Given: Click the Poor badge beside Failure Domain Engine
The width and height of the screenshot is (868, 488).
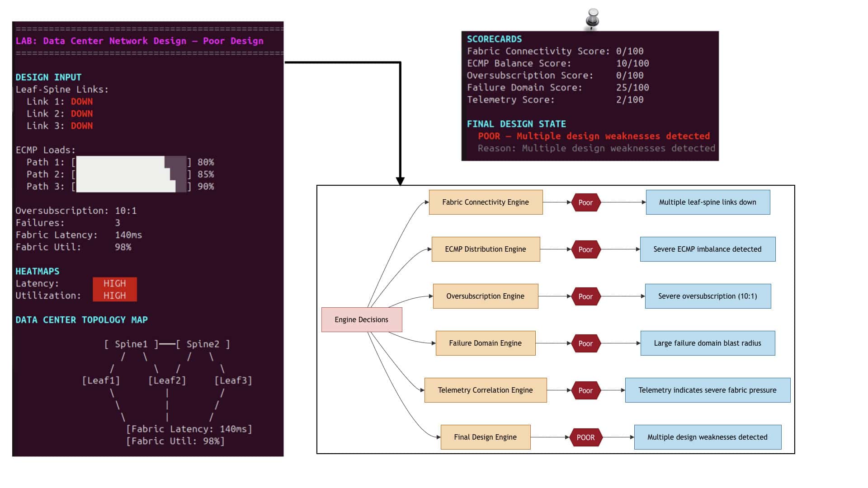Looking at the screenshot, I should [x=585, y=343].
